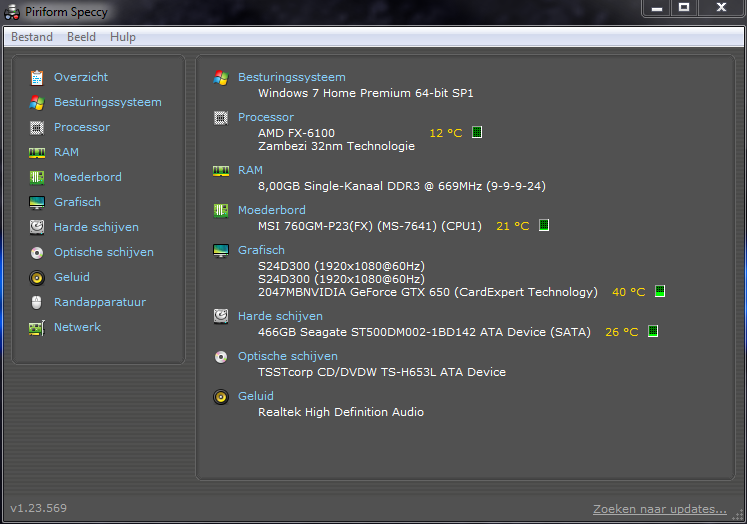This screenshot has width=747, height=524.
Task: Click the MSI 760GM-P23(FX) motherboard text
Action: pos(370,226)
